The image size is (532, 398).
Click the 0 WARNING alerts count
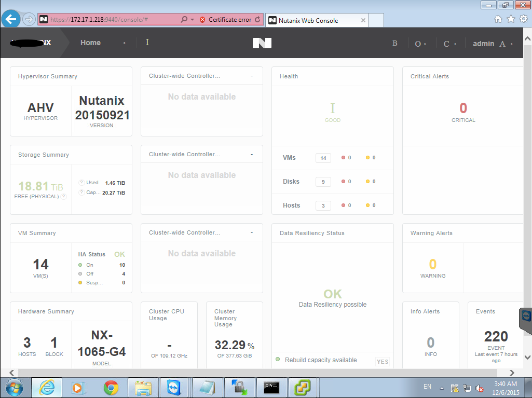pyautogui.click(x=432, y=264)
